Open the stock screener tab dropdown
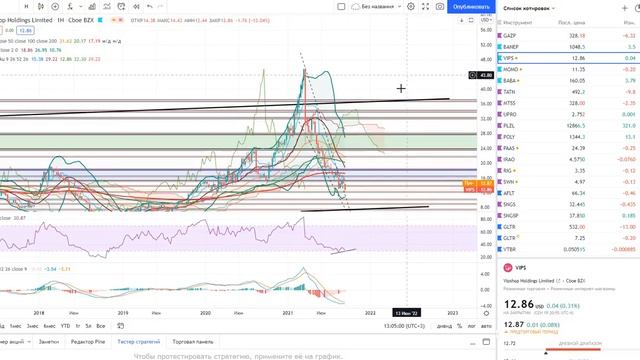The image size is (640, 360). [29, 342]
